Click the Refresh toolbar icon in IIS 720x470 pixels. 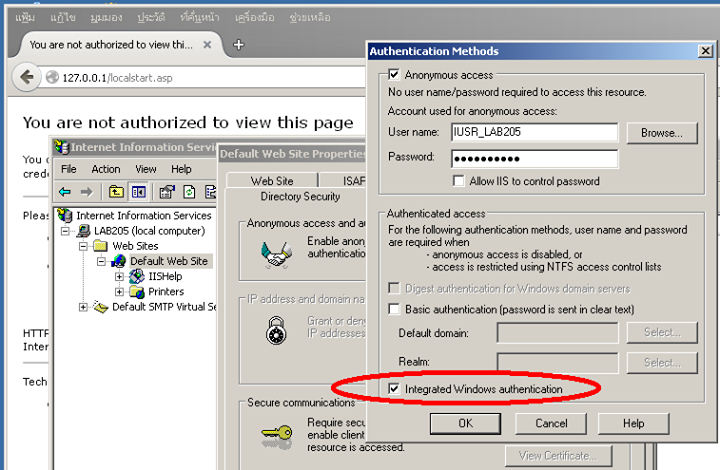tap(190, 191)
